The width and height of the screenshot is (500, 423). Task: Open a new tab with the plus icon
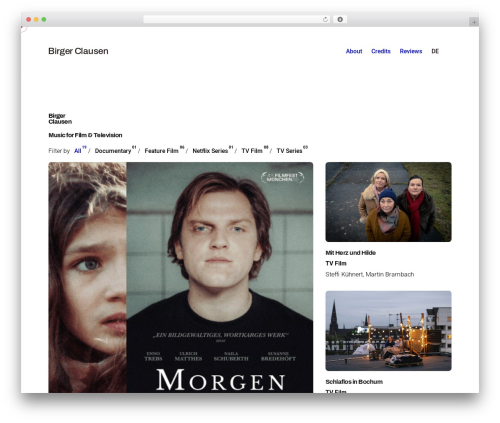pos(474,22)
